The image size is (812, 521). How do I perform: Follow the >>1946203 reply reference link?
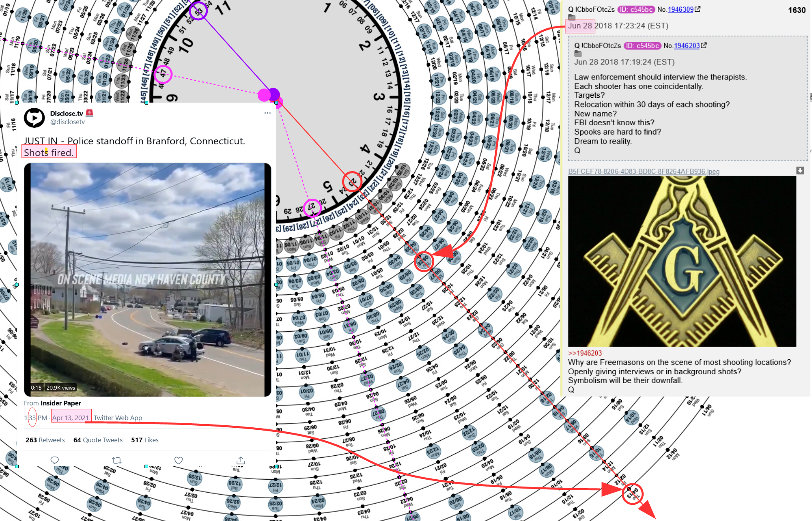[585, 353]
